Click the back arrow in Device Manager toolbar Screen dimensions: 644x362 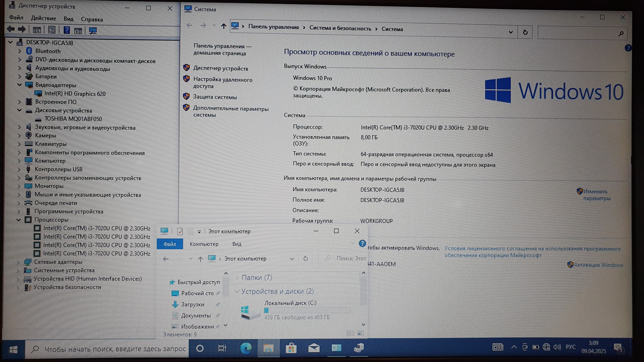click(x=11, y=30)
